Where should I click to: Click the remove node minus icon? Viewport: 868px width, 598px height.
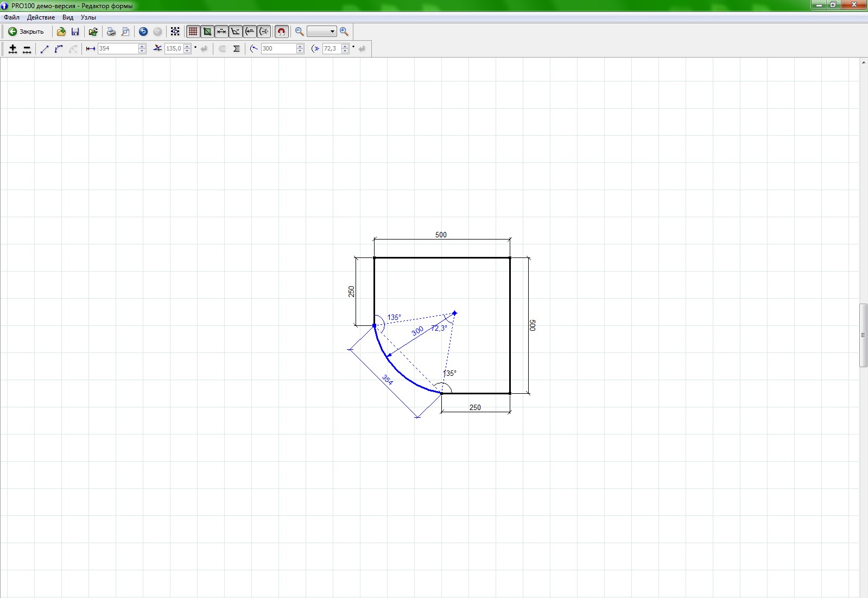[x=27, y=49]
